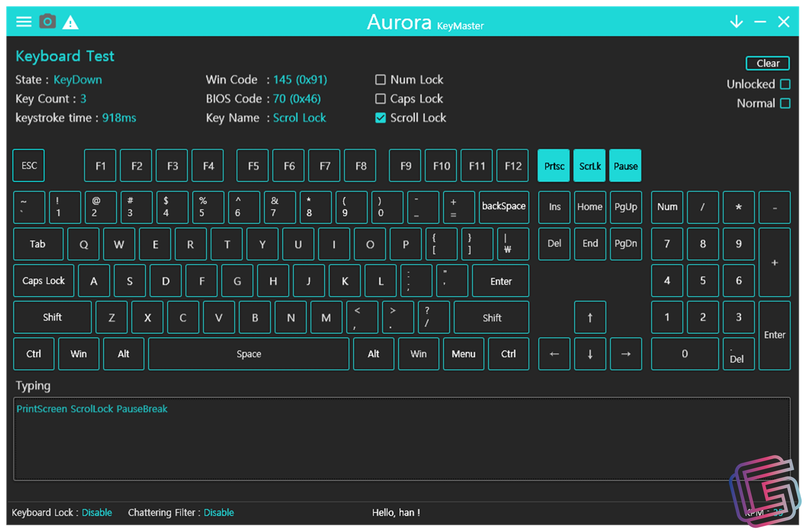Click the PgDn key
This screenshot has width=806, height=532.
coord(626,244)
